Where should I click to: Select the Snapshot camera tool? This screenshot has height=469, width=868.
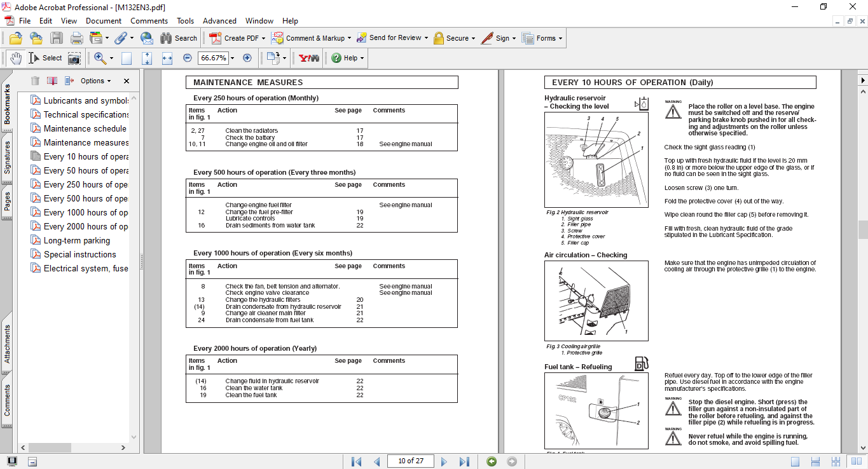pyautogui.click(x=74, y=58)
